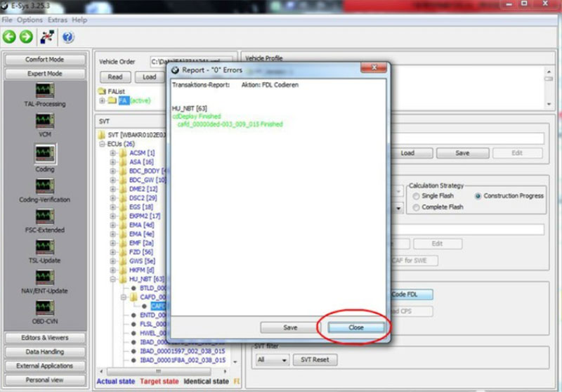Expand the ACSM [1] ECU node
The width and height of the screenshot is (562, 392).
click(x=113, y=153)
